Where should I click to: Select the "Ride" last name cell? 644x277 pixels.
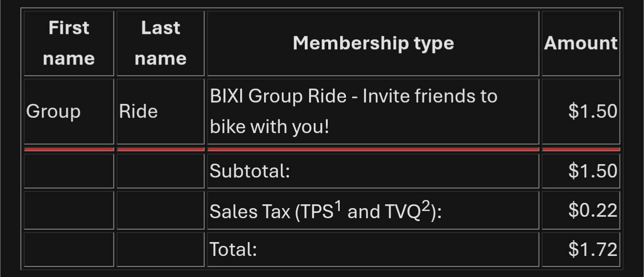pyautogui.click(x=138, y=111)
